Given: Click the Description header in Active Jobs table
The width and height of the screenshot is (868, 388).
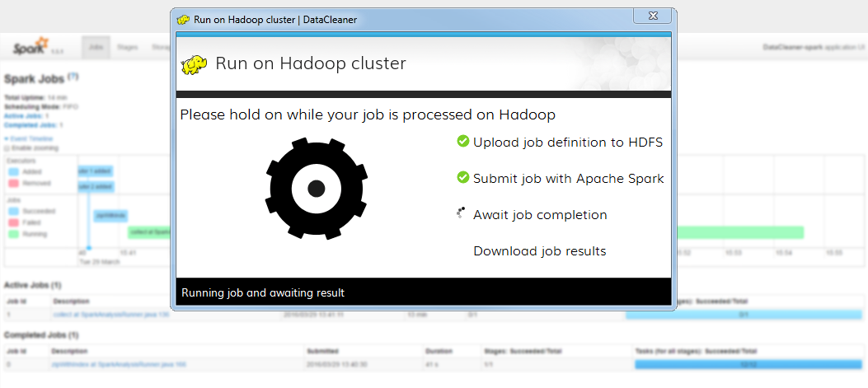Looking at the screenshot, I should pos(72,302).
